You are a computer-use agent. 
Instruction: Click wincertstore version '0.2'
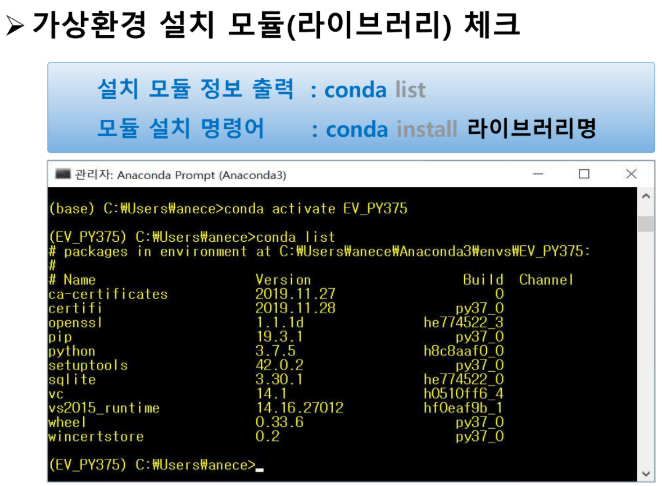[x=267, y=436]
